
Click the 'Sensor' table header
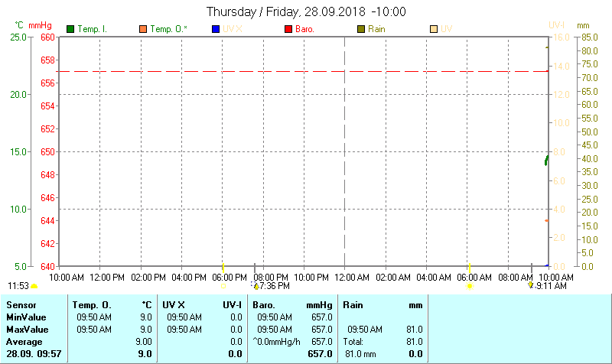21,305
